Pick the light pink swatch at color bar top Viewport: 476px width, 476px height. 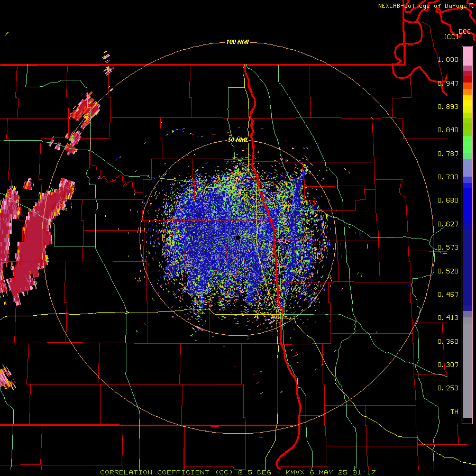coord(467,56)
